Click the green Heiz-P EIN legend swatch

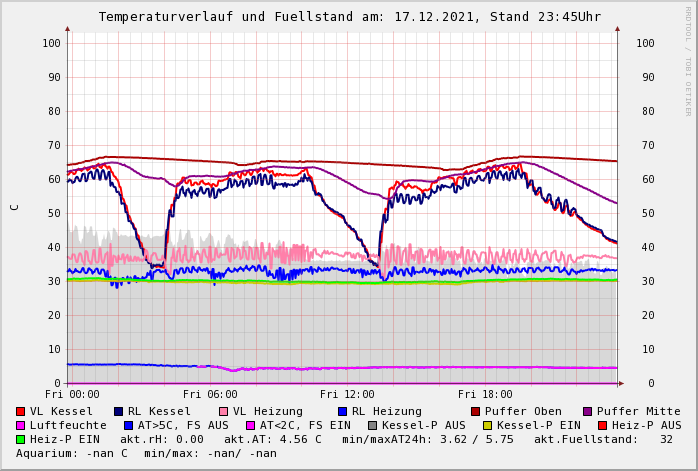coord(21,439)
